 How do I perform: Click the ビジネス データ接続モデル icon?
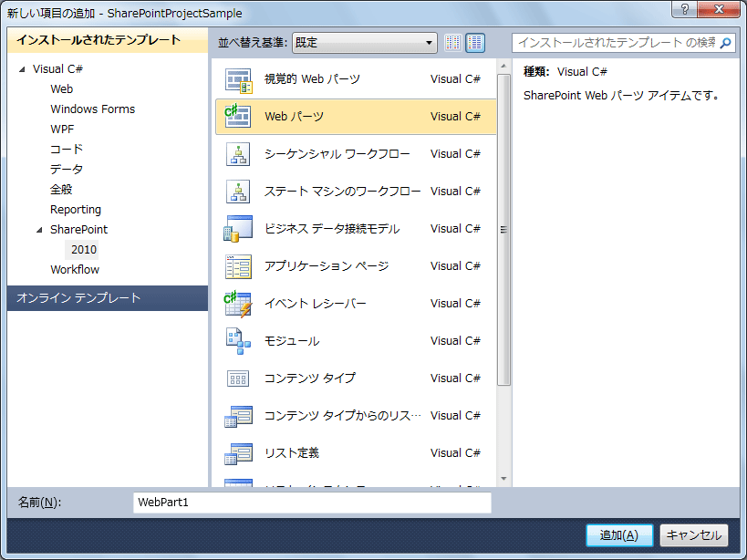238,229
